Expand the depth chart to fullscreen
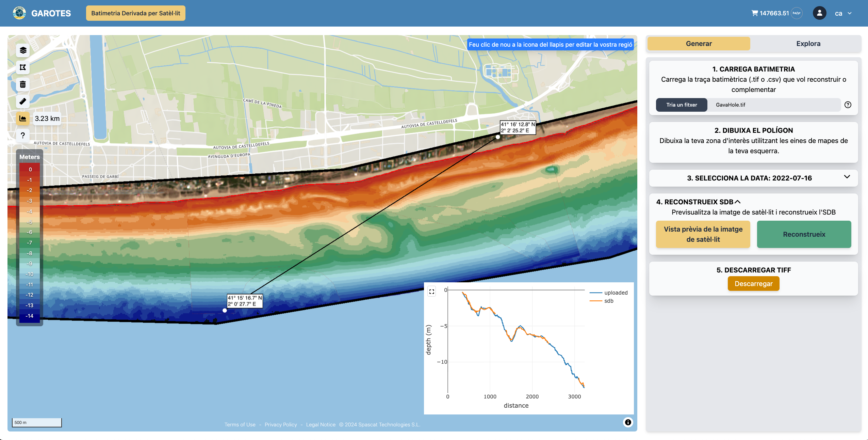 432,292
